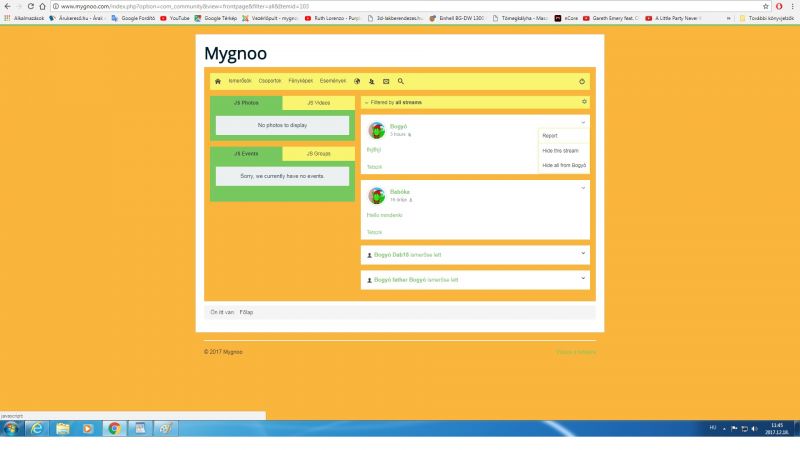This screenshot has height=450, width=800.
Task: Open Események menu item
Action: pyautogui.click(x=333, y=81)
